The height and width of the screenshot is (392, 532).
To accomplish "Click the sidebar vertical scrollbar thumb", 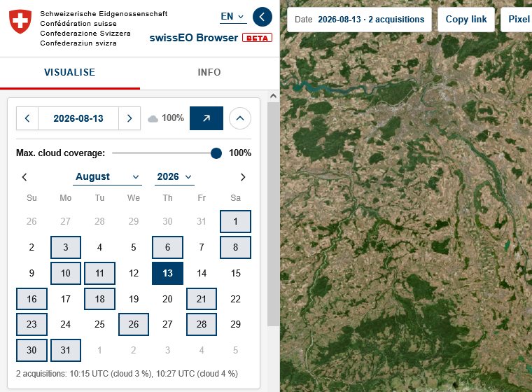I will click(x=273, y=213).
